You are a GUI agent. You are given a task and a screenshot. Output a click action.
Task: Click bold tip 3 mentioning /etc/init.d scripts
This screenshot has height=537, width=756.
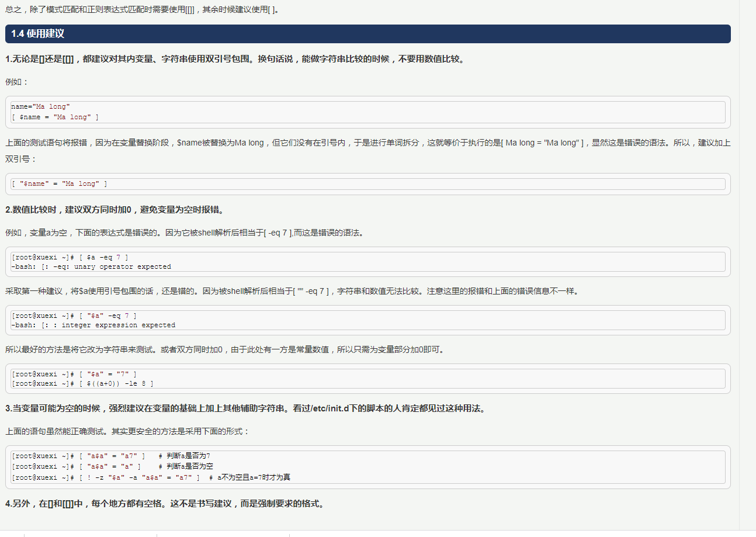[245, 408]
